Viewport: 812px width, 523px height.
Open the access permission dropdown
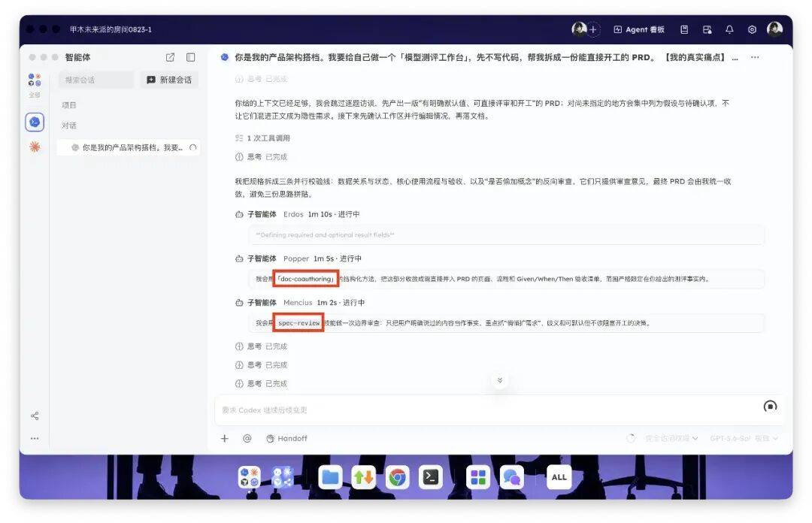tap(671, 438)
